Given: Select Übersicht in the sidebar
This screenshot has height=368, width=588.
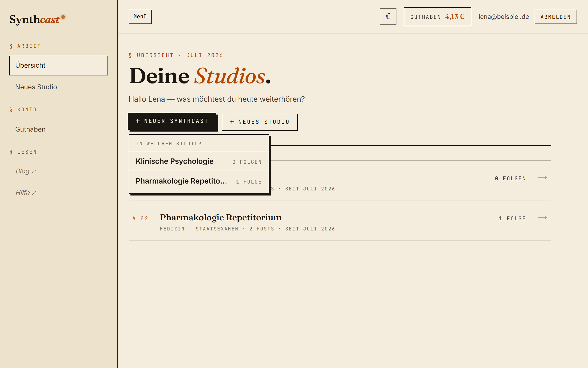Looking at the screenshot, I should point(59,66).
